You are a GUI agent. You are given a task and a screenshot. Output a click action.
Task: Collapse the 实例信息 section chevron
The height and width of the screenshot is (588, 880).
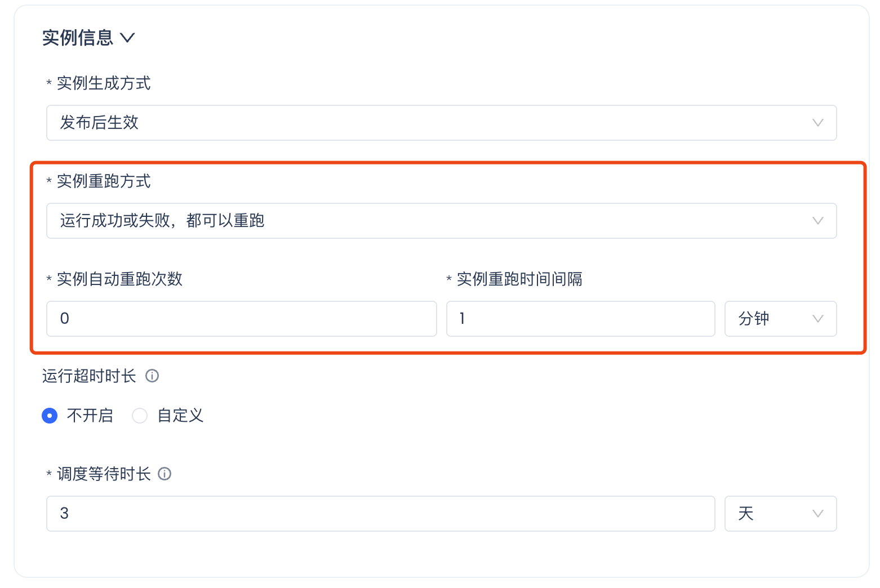pyautogui.click(x=128, y=38)
